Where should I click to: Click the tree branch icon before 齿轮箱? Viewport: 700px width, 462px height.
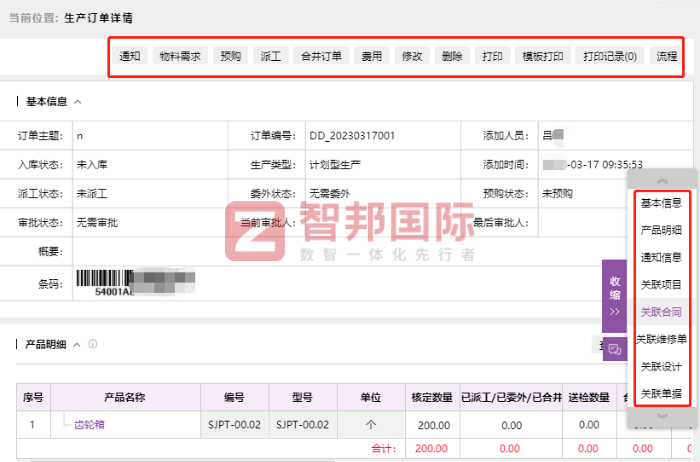(x=67, y=420)
